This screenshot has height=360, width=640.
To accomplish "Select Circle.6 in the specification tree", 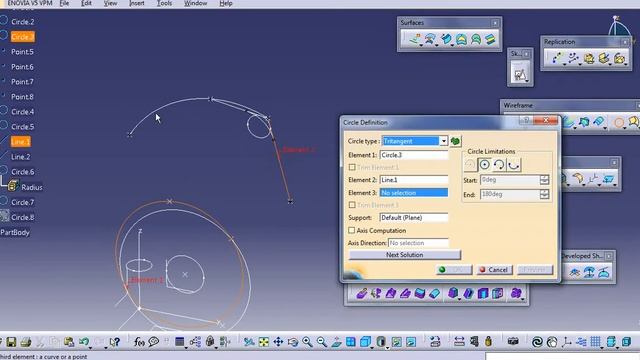I will 22,172.
